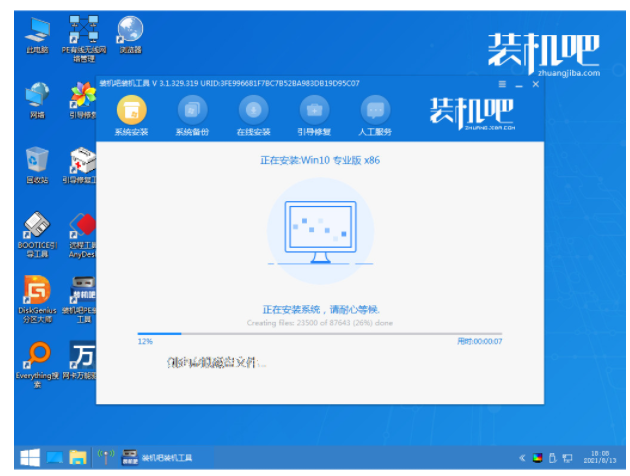Open the 系统备份 backup icon
The width and height of the screenshot is (630, 476).
(192, 109)
